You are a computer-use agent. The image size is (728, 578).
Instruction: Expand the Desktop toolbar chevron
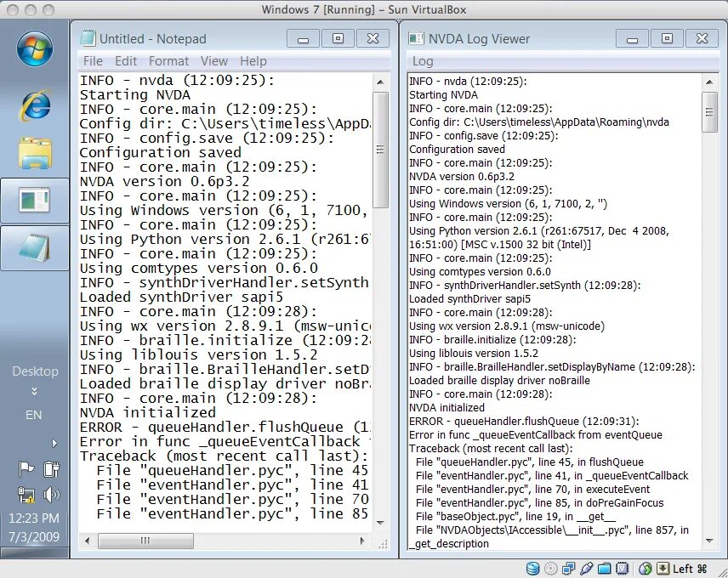click(x=34, y=391)
